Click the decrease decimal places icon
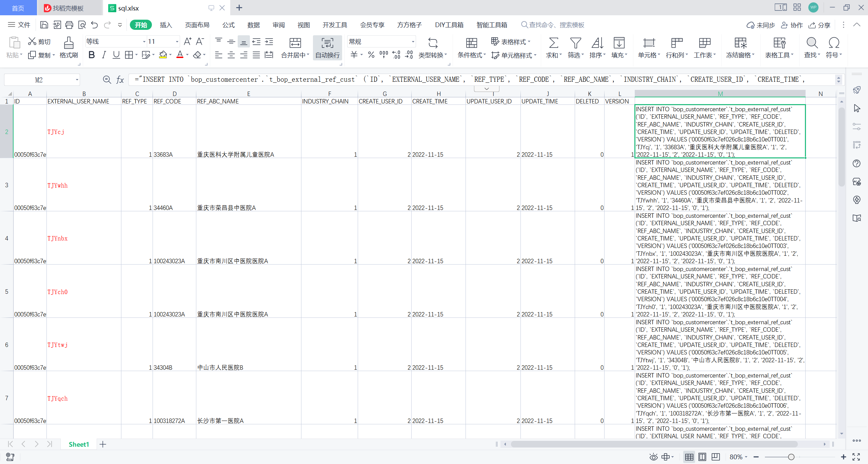 (x=409, y=55)
